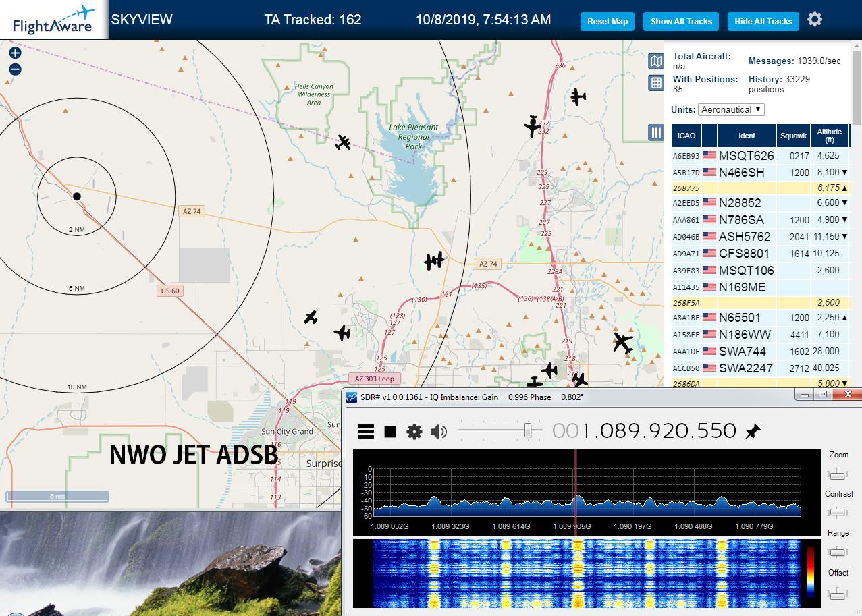Screen dimensions: 862x616
Task: Toggle the sidebar columns icon
Action: 655,132
